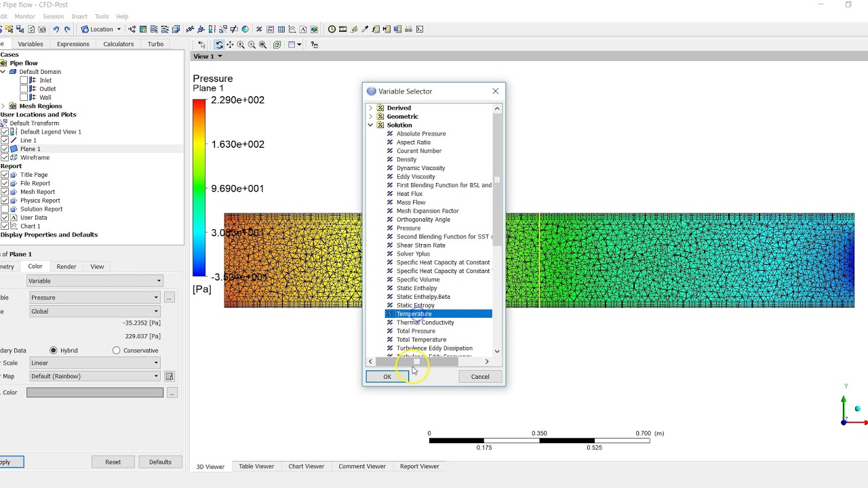Screen dimensions: 868x488
Task: Insert a Text annotation via the toolbar icon
Action: coord(190,29)
